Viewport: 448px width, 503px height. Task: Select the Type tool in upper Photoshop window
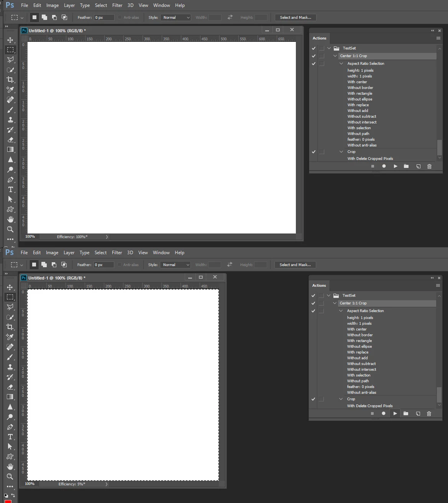pyautogui.click(x=10, y=189)
